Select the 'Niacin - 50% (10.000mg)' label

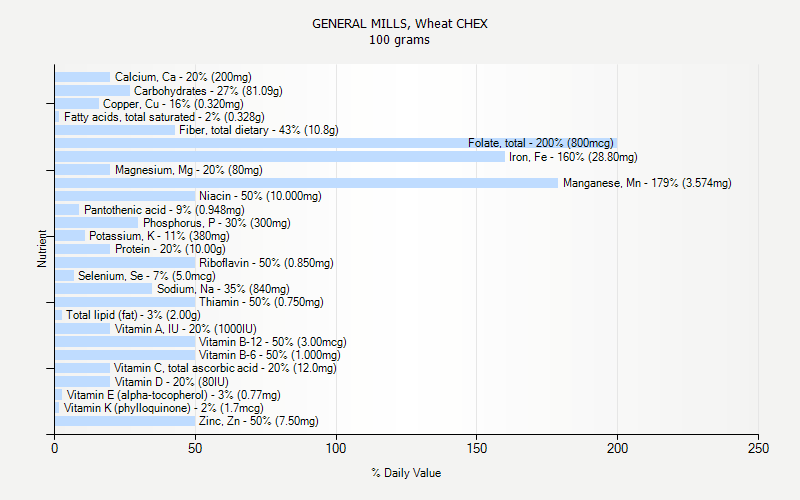(x=260, y=196)
